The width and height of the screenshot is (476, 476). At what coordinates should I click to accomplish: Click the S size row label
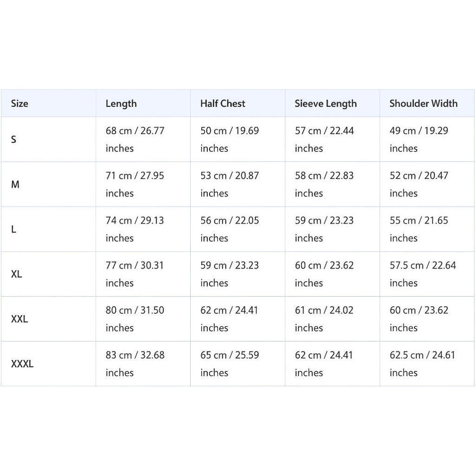point(13,139)
